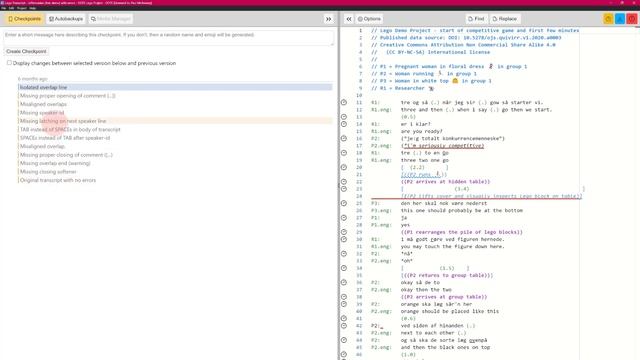Click transcript line 'er i klar?'

(416, 124)
